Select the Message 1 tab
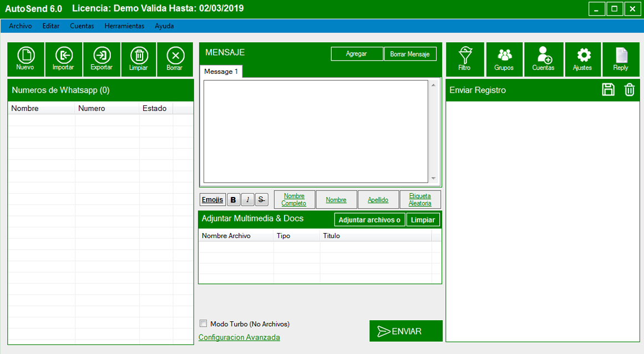The width and height of the screenshot is (644, 354). point(221,72)
